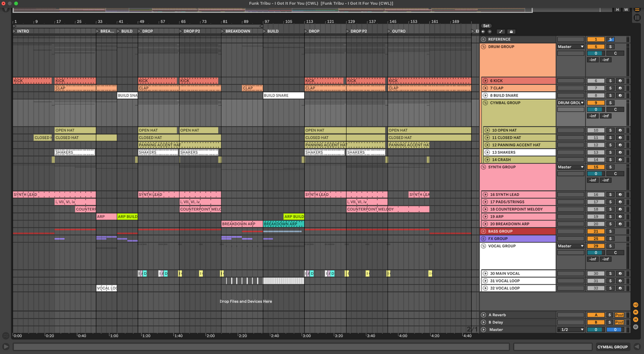Show the In/Out section (I-O button)
Screen dimensions: 644x354
635,305
